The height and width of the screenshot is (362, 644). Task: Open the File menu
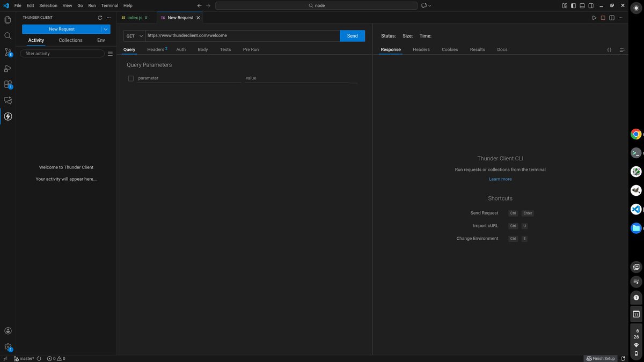point(18,5)
